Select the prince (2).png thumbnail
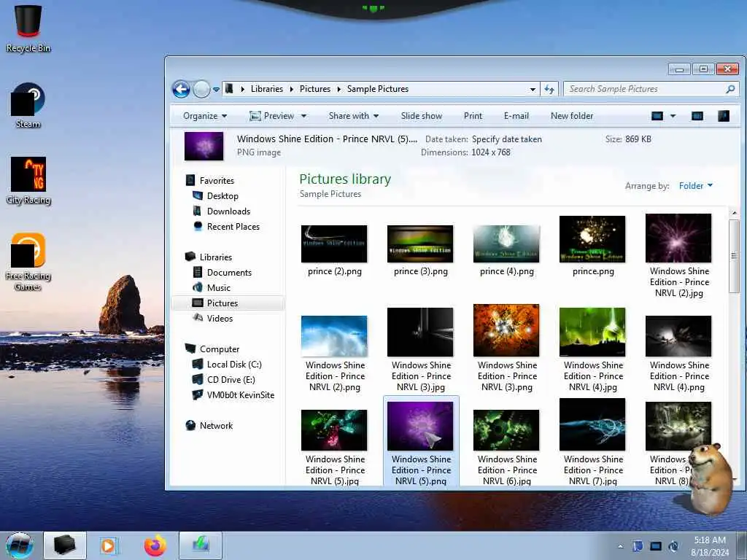This screenshot has width=747, height=560. click(x=334, y=244)
